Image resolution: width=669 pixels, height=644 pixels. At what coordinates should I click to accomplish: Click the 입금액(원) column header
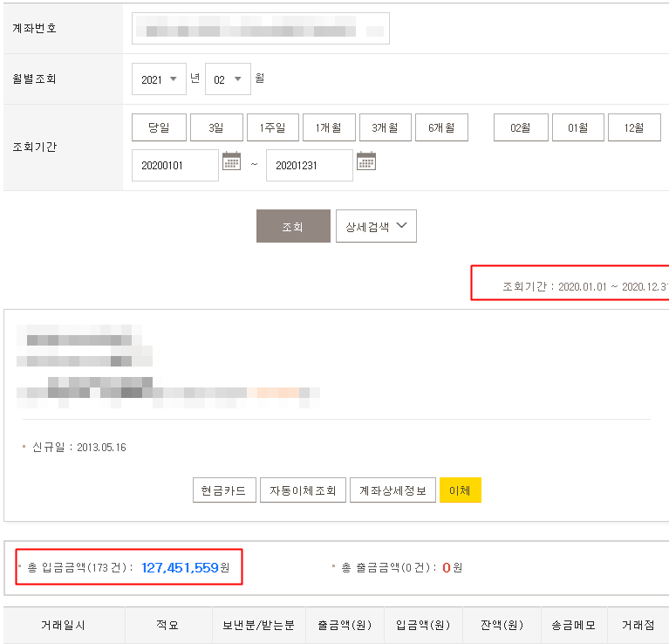tap(423, 625)
